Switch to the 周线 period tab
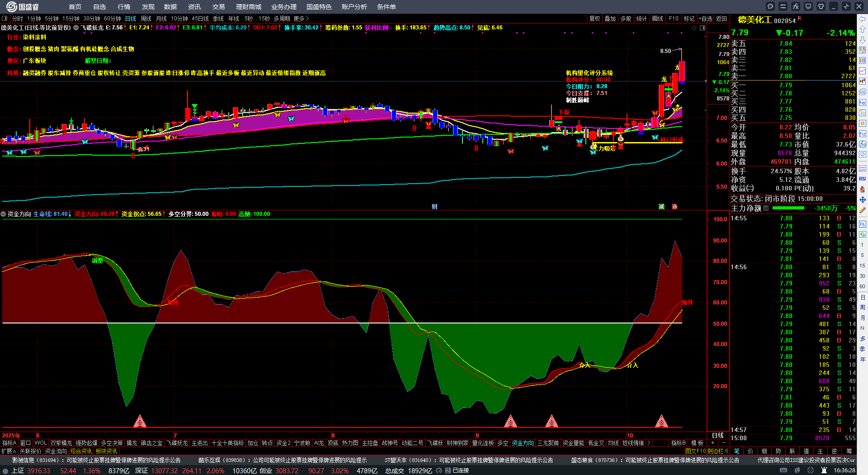The height and width of the screenshot is (475, 868). click(x=146, y=19)
